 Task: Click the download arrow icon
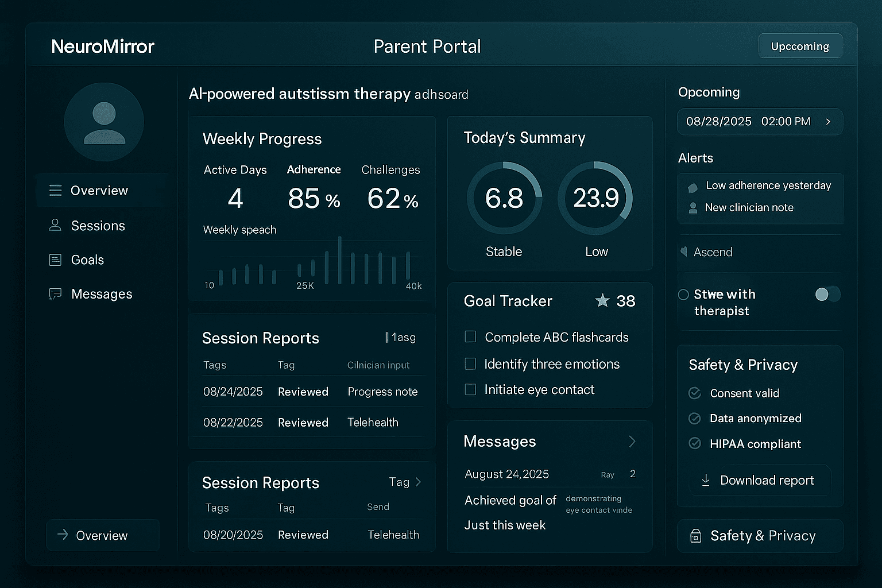tap(706, 480)
